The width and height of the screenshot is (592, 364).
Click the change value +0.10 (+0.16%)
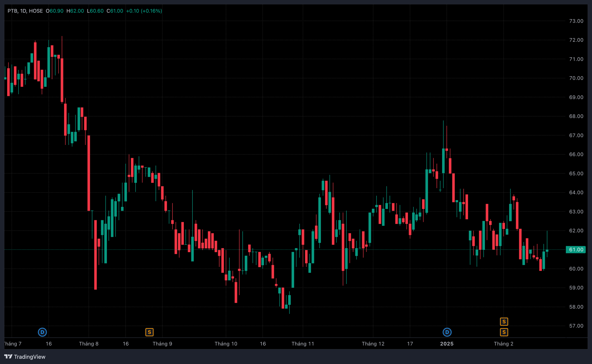tap(144, 11)
